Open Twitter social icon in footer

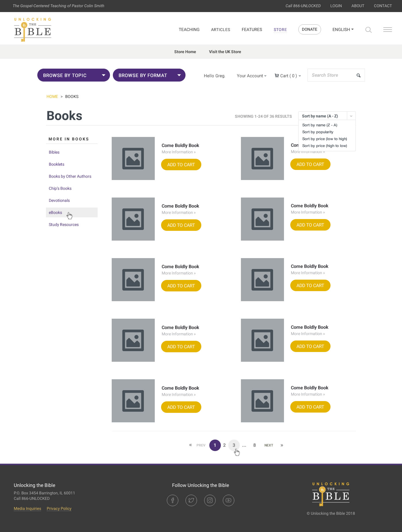191,500
